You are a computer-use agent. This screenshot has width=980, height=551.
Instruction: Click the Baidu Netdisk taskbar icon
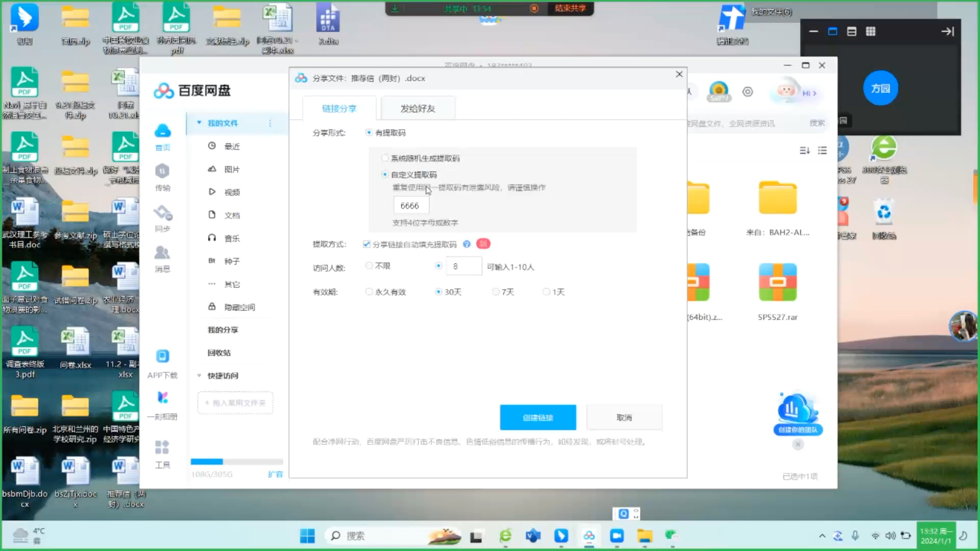pyautogui.click(x=590, y=536)
